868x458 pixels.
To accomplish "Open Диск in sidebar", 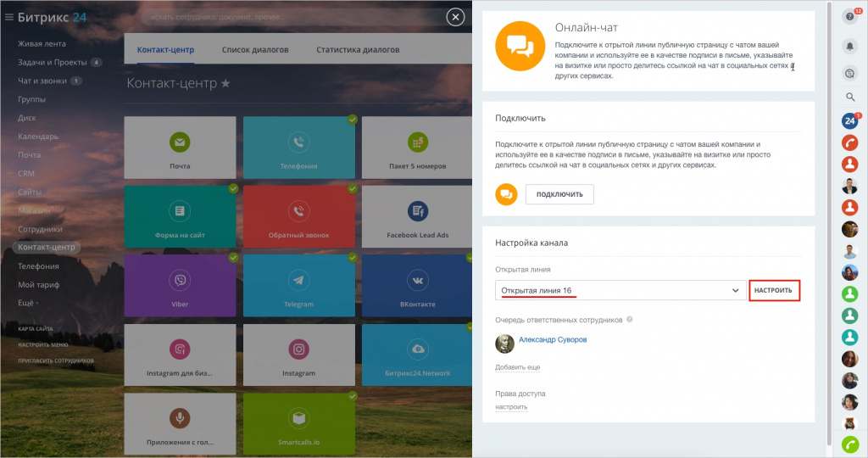I will (x=26, y=118).
